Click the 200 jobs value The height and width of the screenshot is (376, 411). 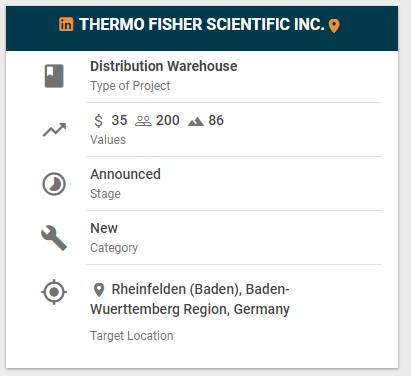[x=168, y=120]
